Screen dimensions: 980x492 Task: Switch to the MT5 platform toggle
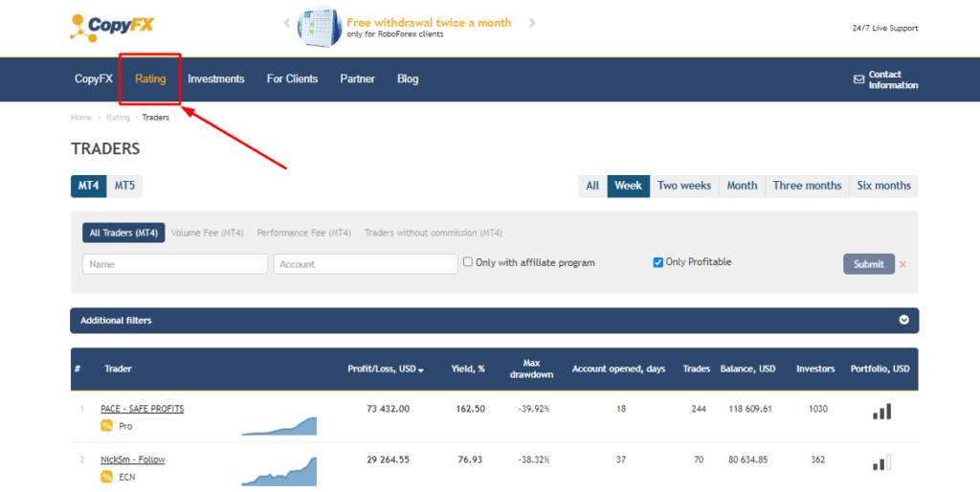(124, 186)
